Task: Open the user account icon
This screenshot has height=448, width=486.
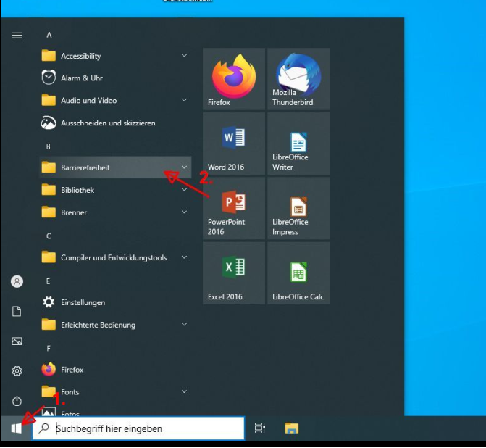Action: coord(17,281)
